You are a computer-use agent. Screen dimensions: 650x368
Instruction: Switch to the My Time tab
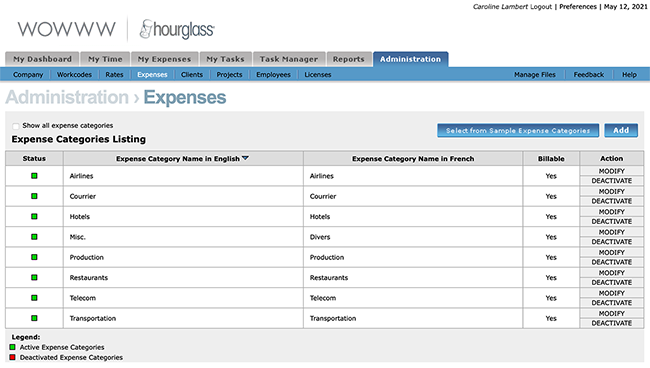(x=105, y=59)
